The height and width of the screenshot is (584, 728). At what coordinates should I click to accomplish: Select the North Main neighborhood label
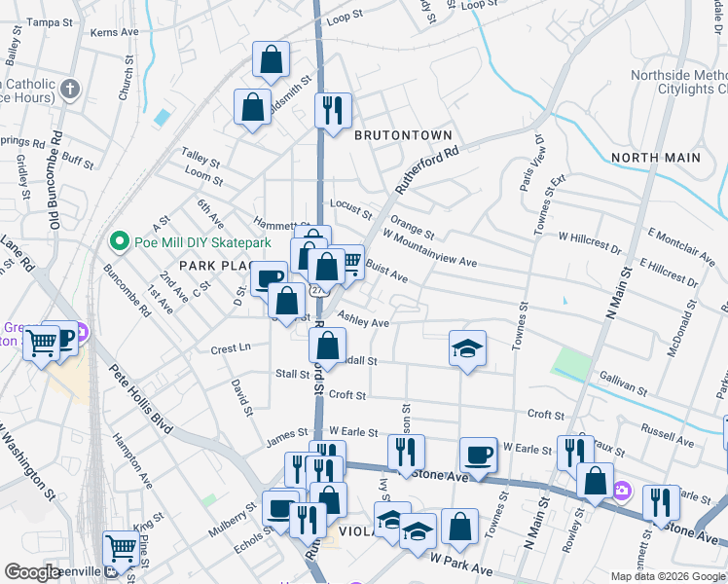(656, 158)
